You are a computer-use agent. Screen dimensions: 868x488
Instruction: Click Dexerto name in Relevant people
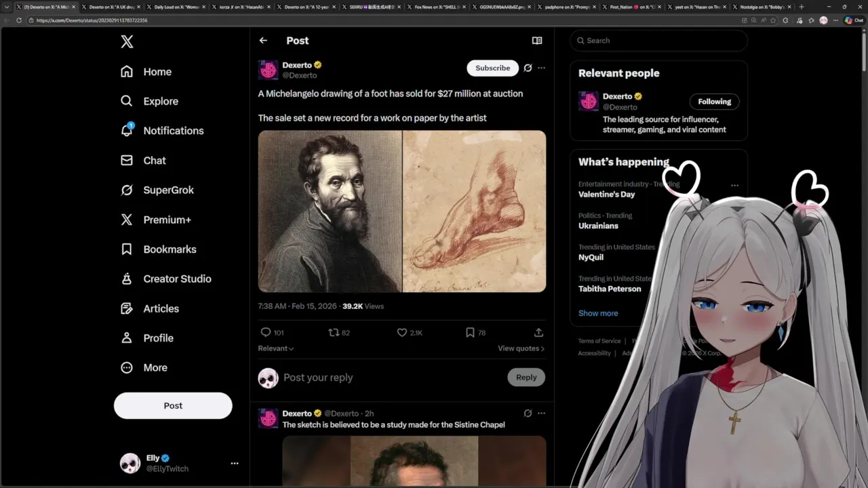(617, 96)
